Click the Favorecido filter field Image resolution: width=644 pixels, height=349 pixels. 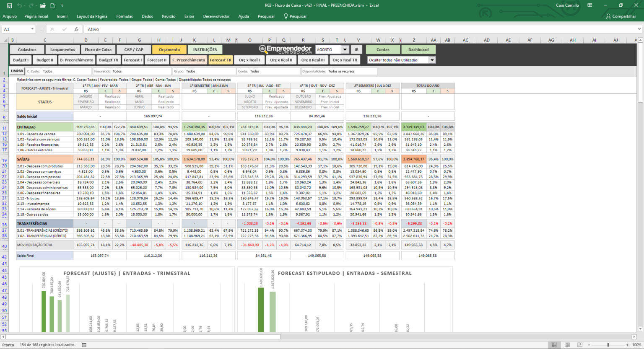[x=132, y=71]
